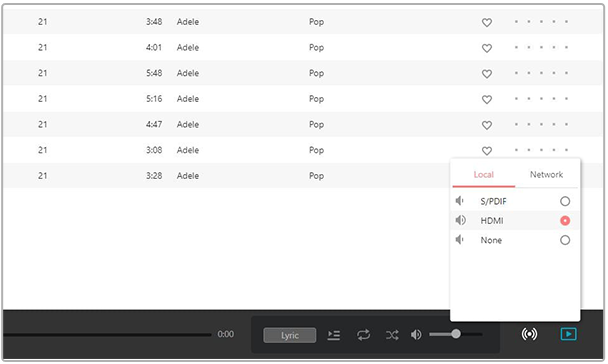The image size is (608, 364).
Task: Click the HDMI speaker icon
Action: (460, 220)
